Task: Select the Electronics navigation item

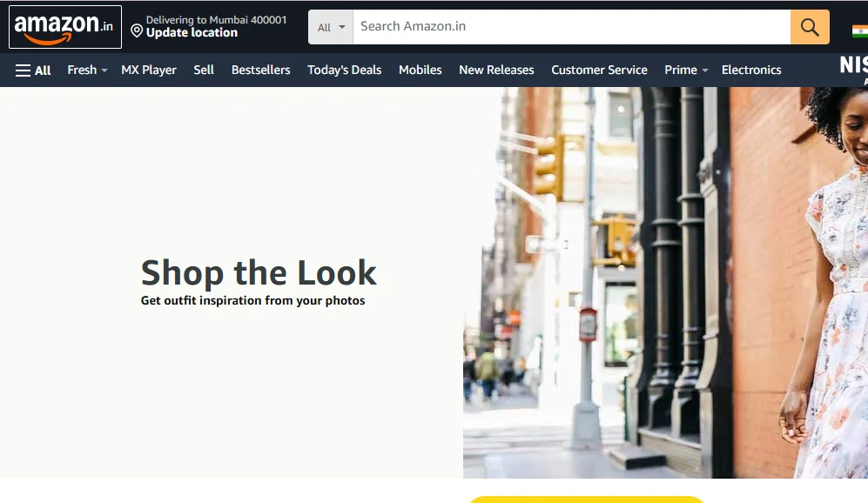Action: coord(750,70)
